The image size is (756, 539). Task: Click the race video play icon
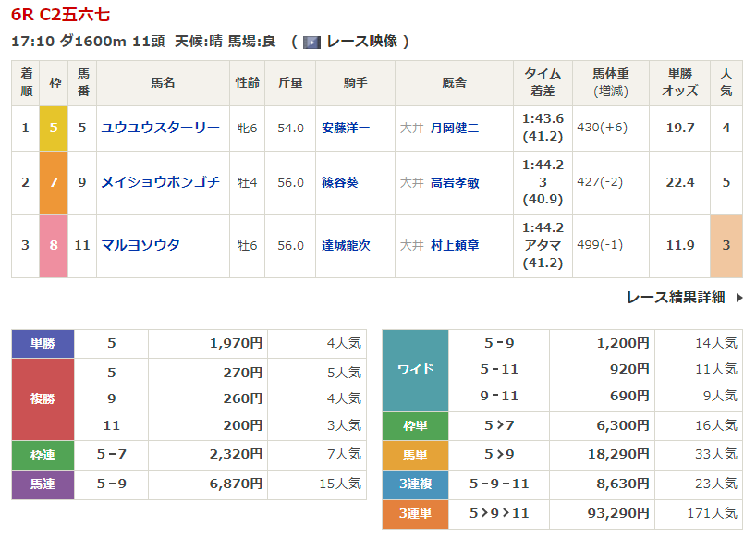pyautogui.click(x=312, y=42)
